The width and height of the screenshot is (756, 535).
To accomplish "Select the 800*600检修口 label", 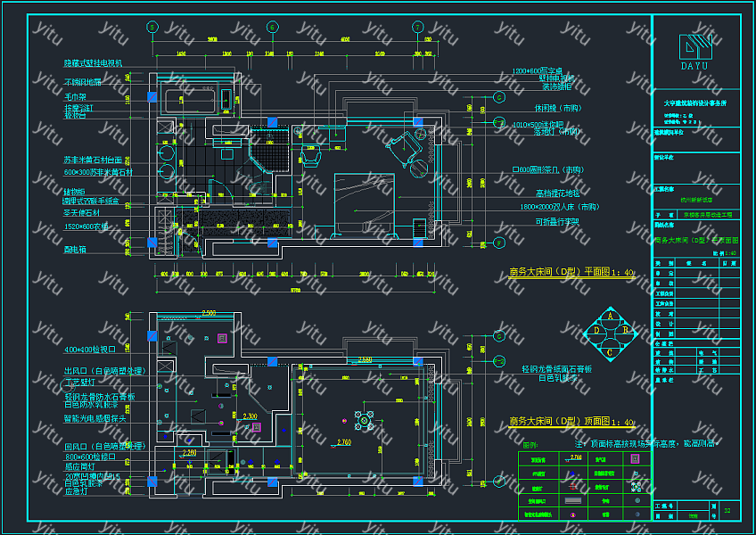I will point(90,457).
